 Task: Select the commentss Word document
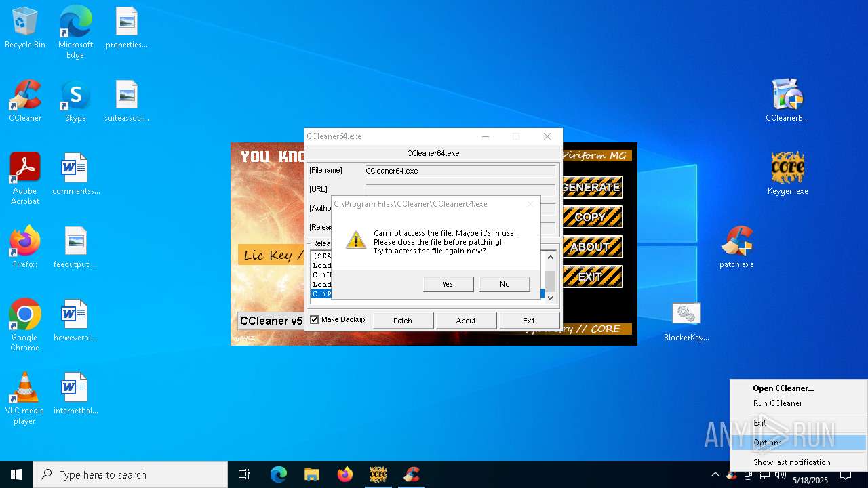[75, 175]
